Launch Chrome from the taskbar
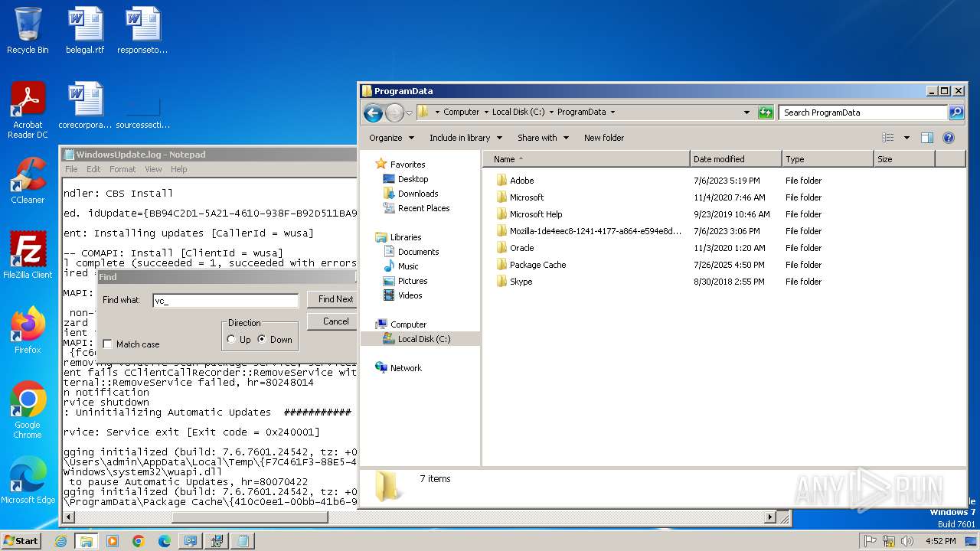980x551 pixels. [x=139, y=541]
